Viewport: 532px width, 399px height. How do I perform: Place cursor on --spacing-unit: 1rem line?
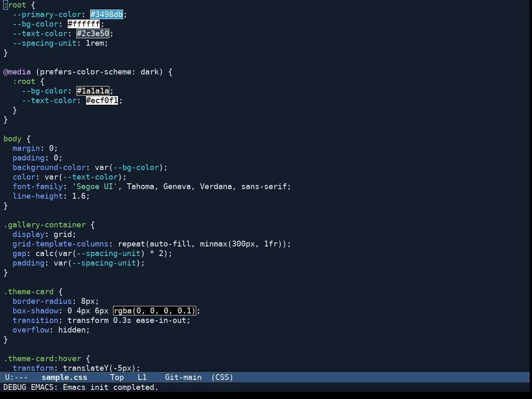[60, 43]
